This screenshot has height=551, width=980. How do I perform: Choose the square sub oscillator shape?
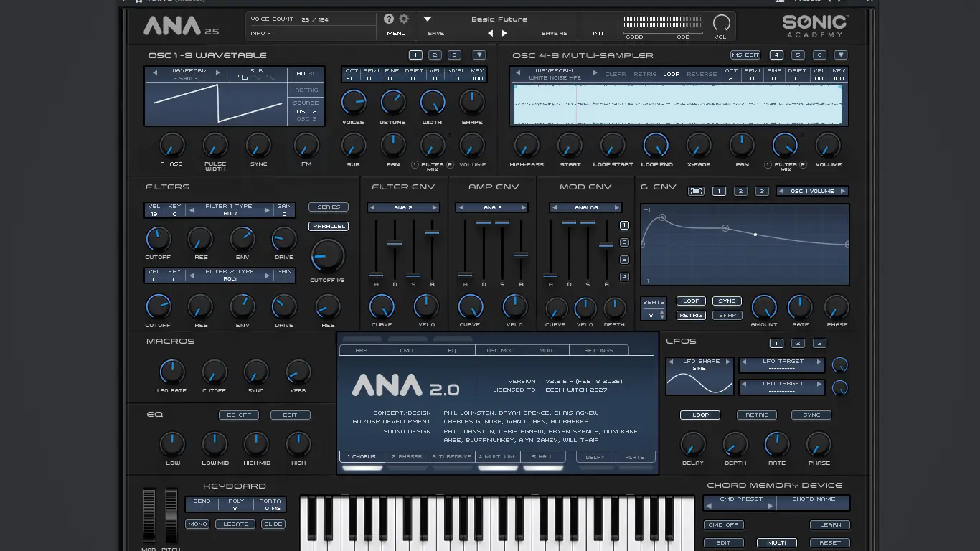pyautogui.click(x=244, y=77)
